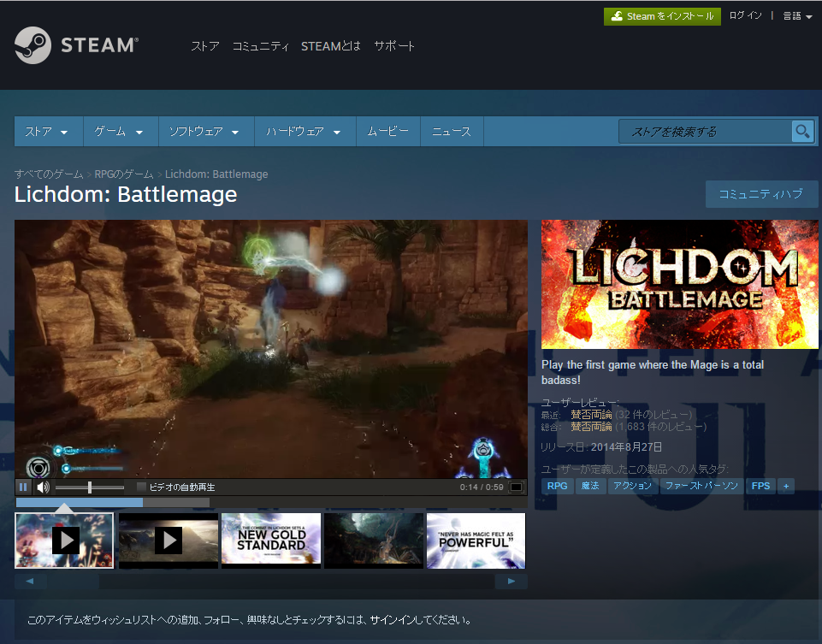Click すべてのゲーム breadcrumb link
Image resolution: width=822 pixels, height=644 pixels.
coord(49,174)
